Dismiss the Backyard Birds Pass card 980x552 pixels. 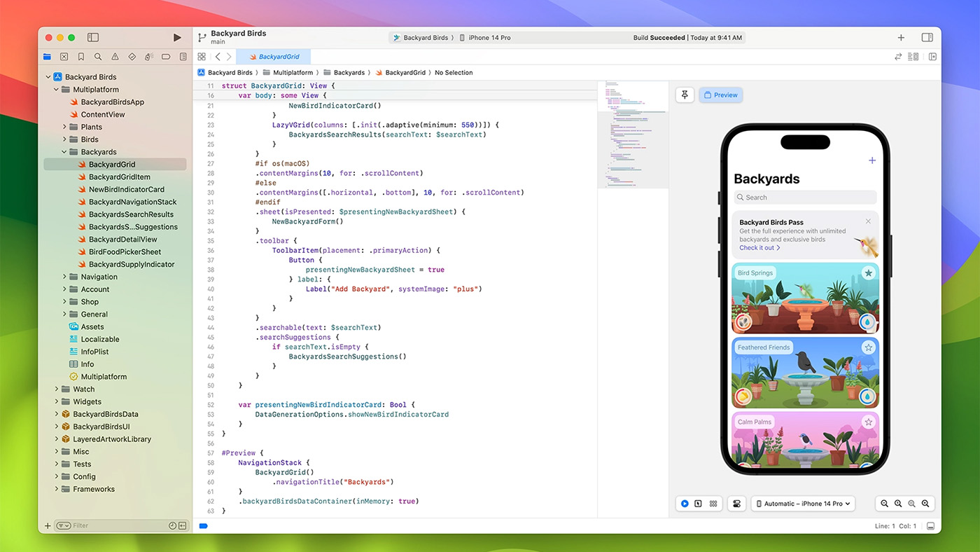pos(868,221)
